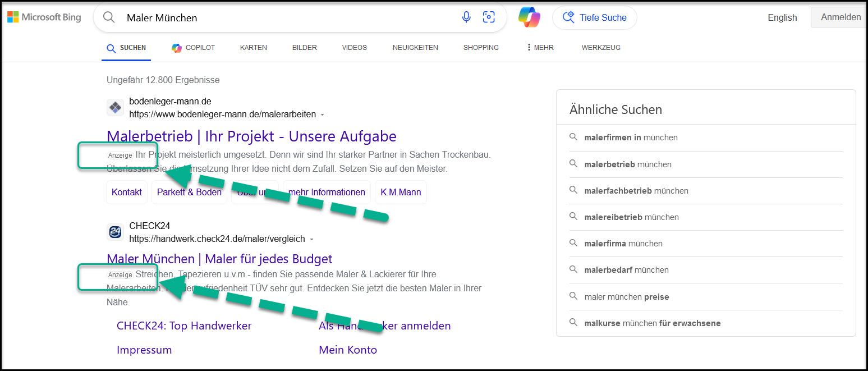Click the bodenleger-mann.de favicon
The width and height of the screenshot is (868, 371).
pyautogui.click(x=115, y=107)
